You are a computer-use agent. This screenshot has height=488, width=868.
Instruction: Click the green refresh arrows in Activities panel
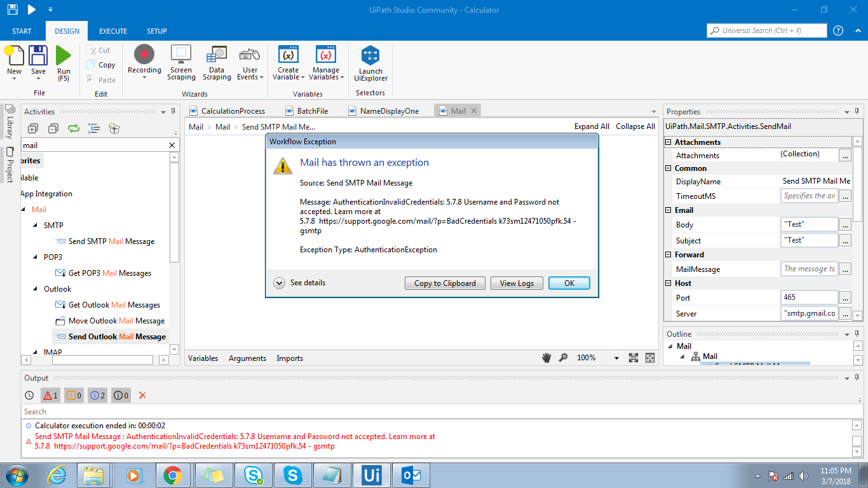(x=74, y=128)
